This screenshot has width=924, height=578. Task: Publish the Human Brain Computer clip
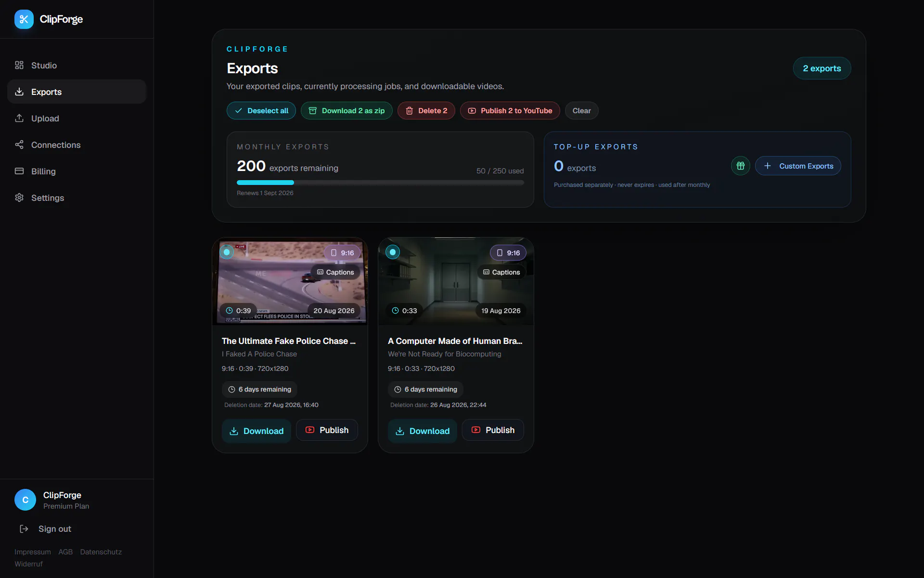click(493, 430)
